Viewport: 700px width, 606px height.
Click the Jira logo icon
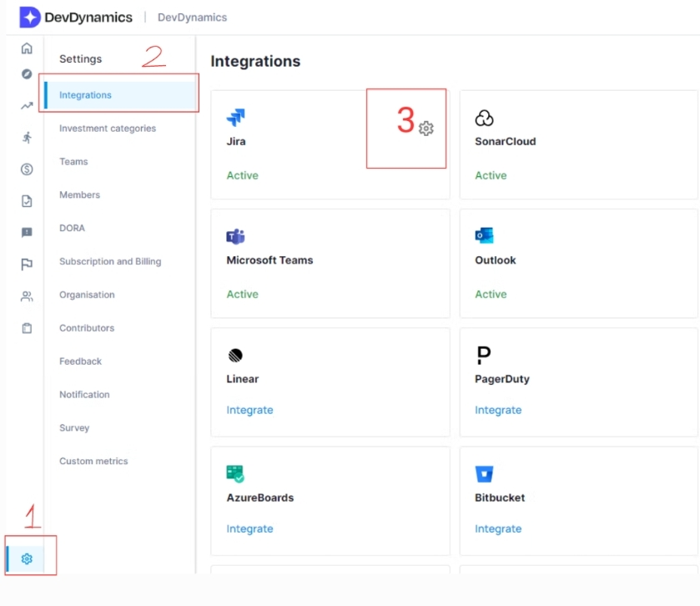point(236,118)
